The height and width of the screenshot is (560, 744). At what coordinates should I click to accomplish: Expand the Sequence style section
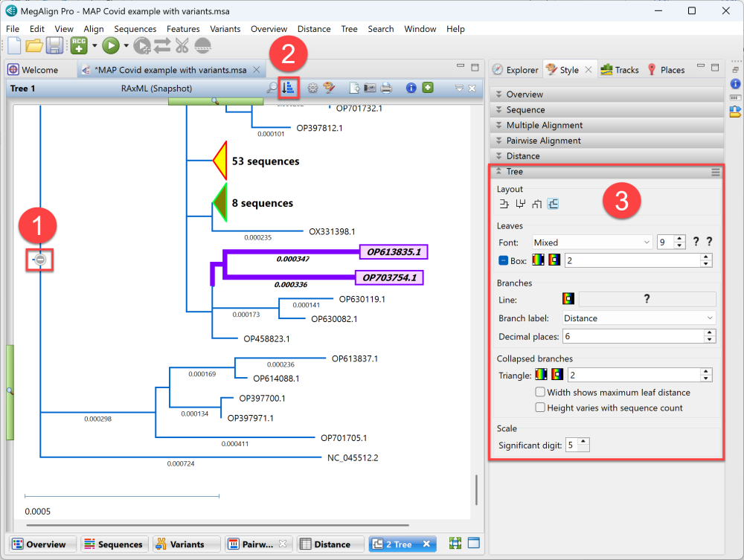click(x=606, y=109)
